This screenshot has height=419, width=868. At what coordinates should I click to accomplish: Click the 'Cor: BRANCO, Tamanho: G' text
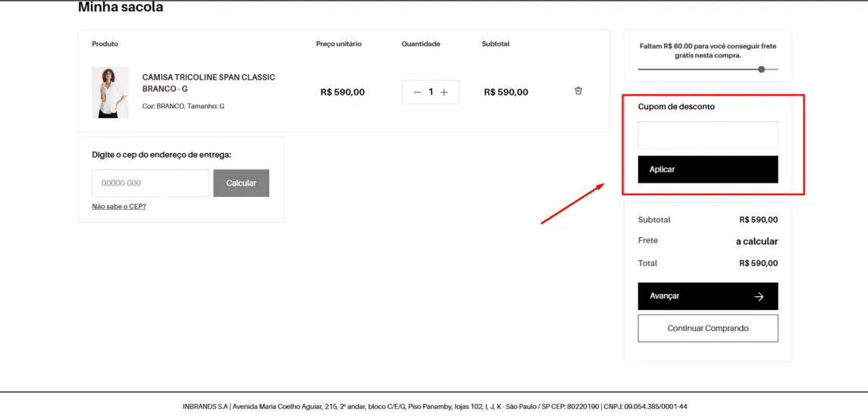[x=183, y=106]
